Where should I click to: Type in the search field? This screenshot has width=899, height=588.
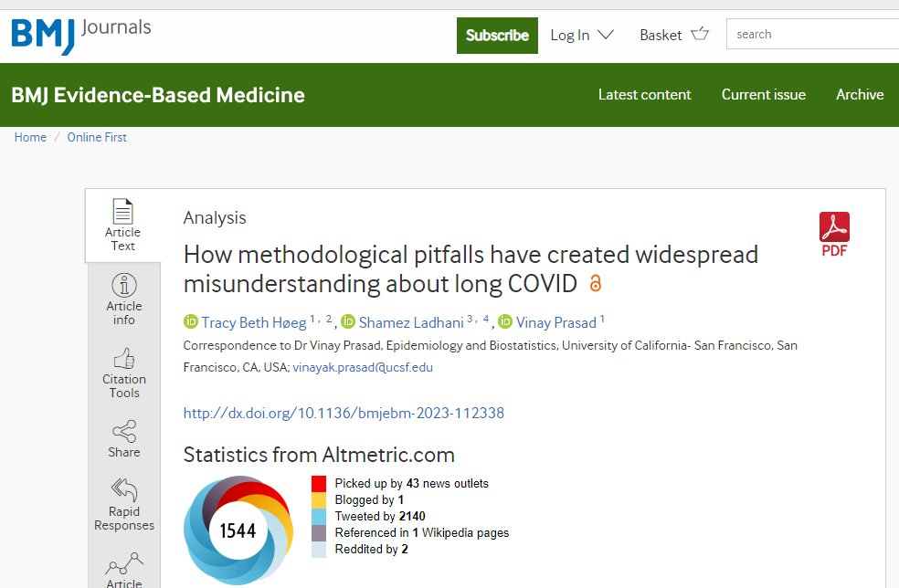813,35
